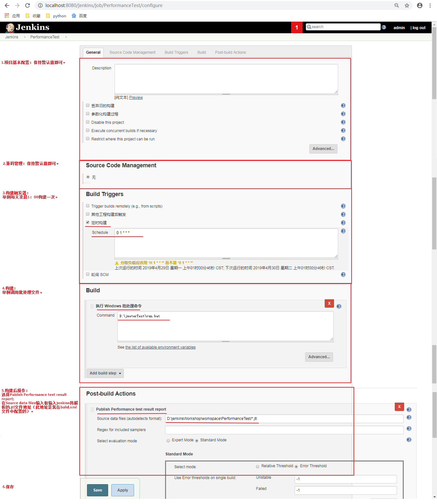The height and width of the screenshot is (504, 437).
Task: Open help for Disable this project option
Action: point(343,122)
